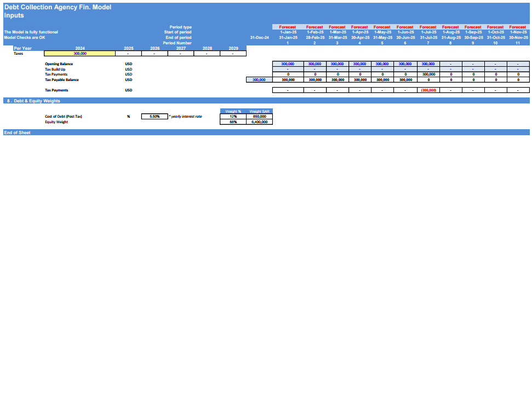Click the 12% debt weight cell
The width and height of the screenshot is (532, 410).
[x=233, y=117]
